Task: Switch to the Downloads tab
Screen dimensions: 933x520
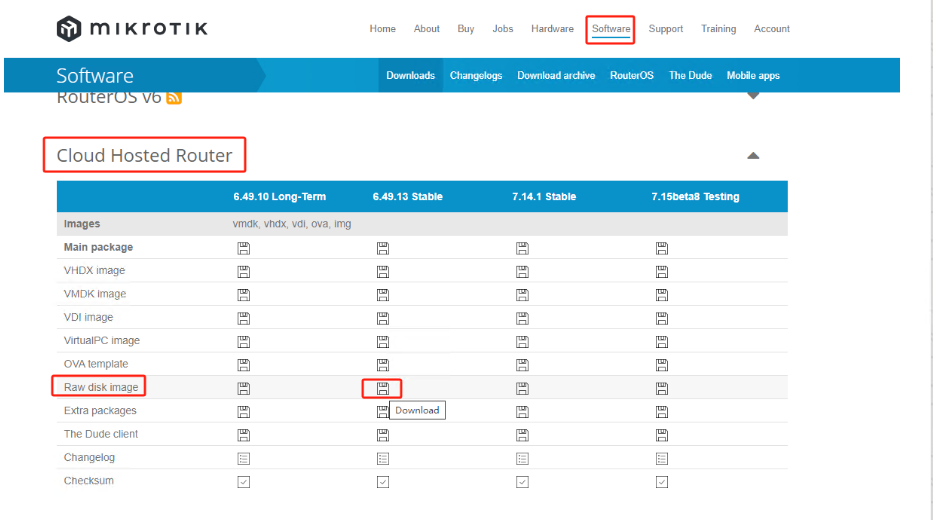Action: coord(411,76)
